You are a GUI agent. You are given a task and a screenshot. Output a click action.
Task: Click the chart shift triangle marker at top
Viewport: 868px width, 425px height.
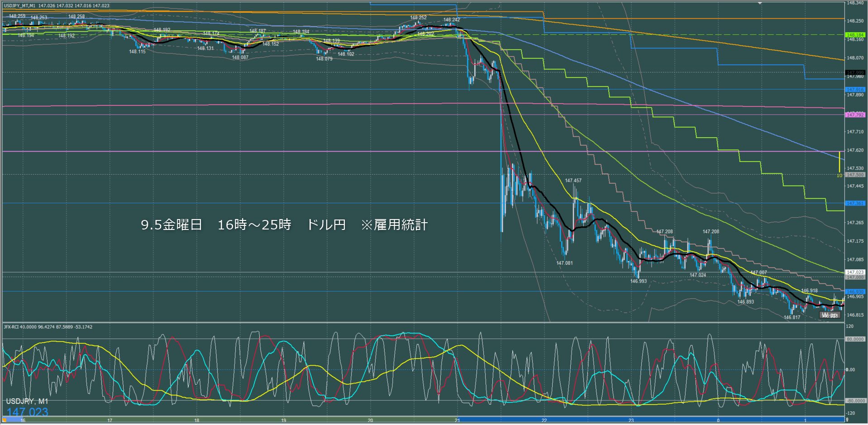760,3
